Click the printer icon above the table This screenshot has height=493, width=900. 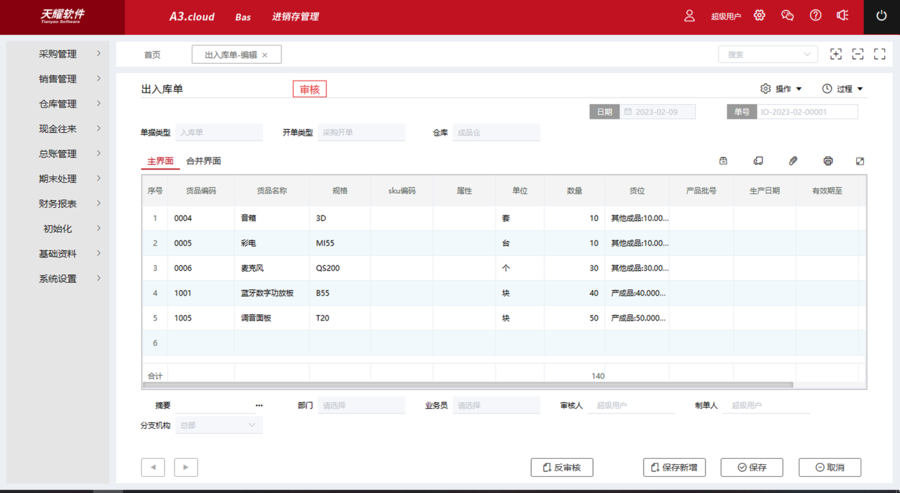pyautogui.click(x=828, y=161)
